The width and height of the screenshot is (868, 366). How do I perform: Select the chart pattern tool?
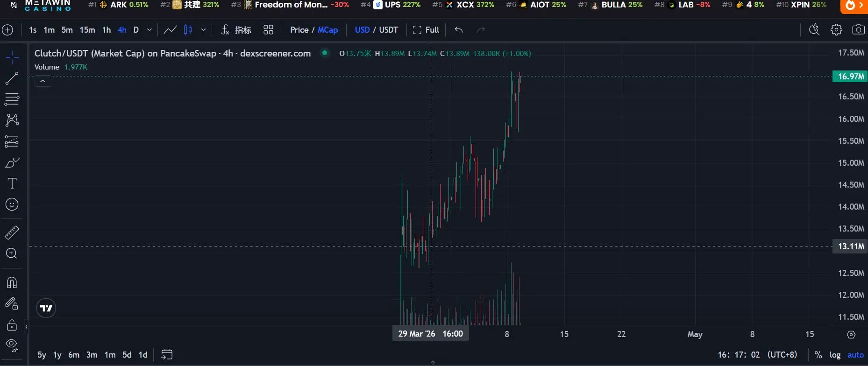pos(12,120)
